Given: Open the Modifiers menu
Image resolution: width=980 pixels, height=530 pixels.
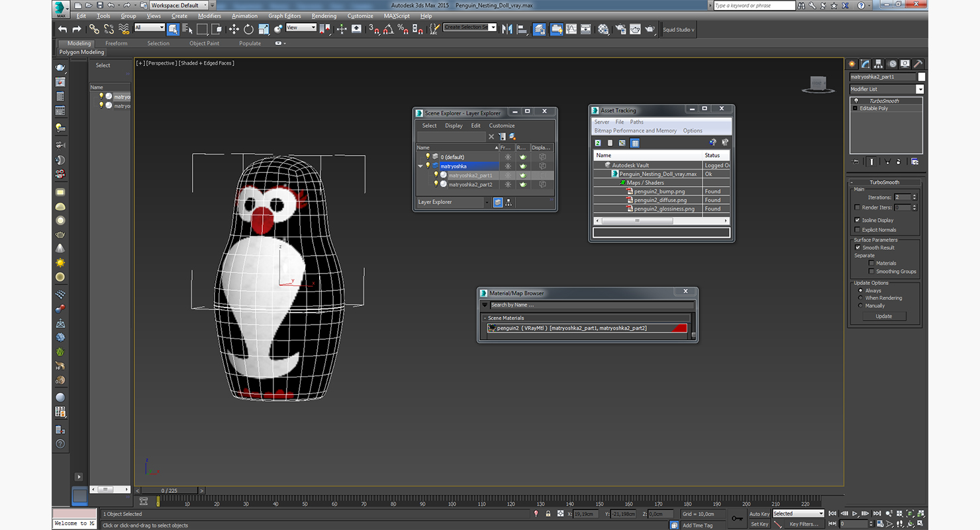Looking at the screenshot, I should tap(210, 16).
